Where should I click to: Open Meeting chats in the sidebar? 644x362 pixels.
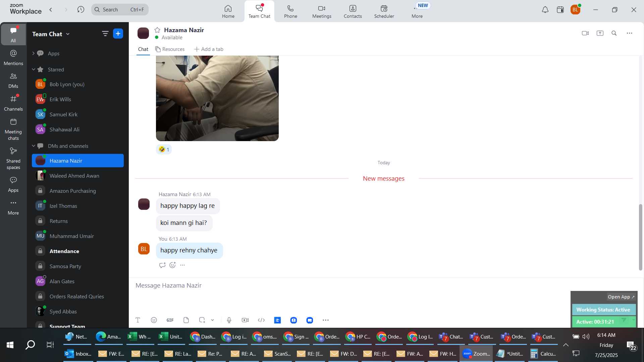pyautogui.click(x=13, y=129)
